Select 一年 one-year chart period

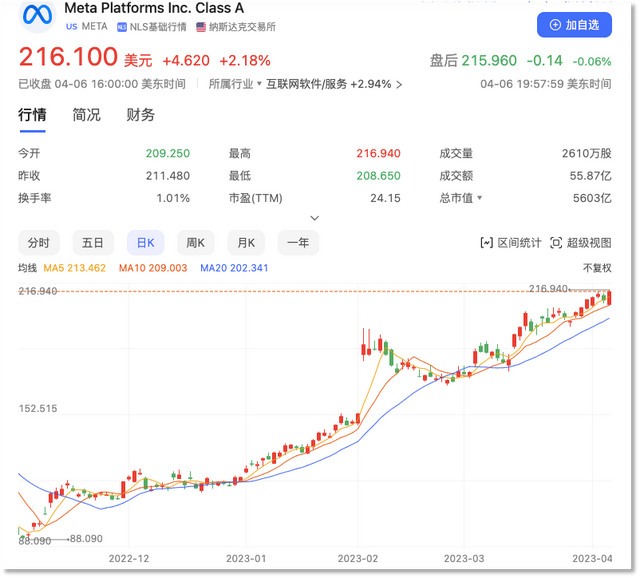click(297, 242)
